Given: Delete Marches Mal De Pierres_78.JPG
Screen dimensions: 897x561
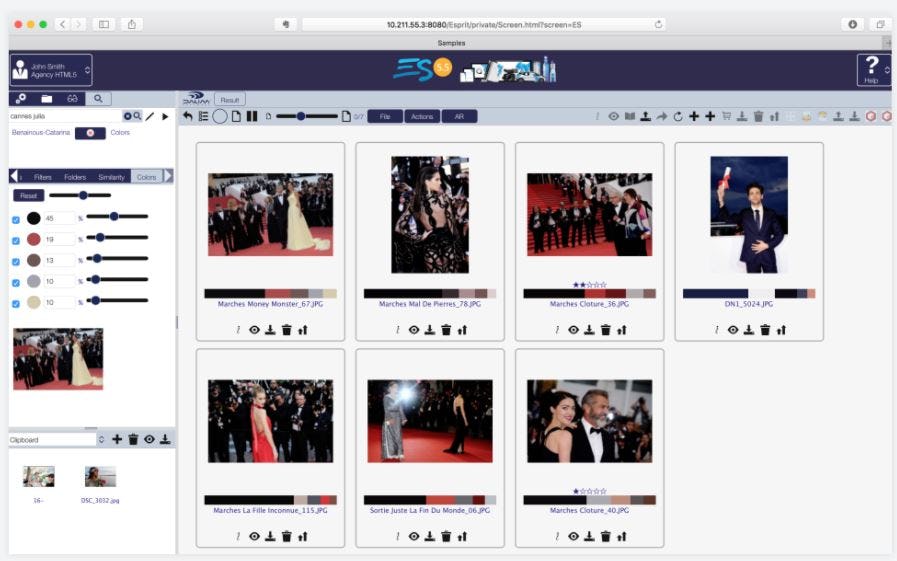Looking at the screenshot, I should point(446,330).
